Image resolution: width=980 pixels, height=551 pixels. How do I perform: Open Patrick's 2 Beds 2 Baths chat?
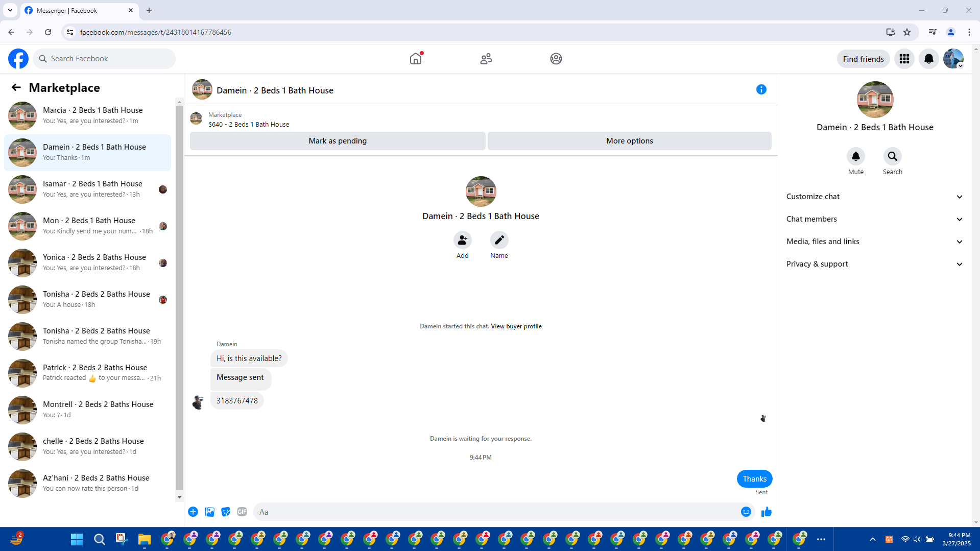[88, 373]
